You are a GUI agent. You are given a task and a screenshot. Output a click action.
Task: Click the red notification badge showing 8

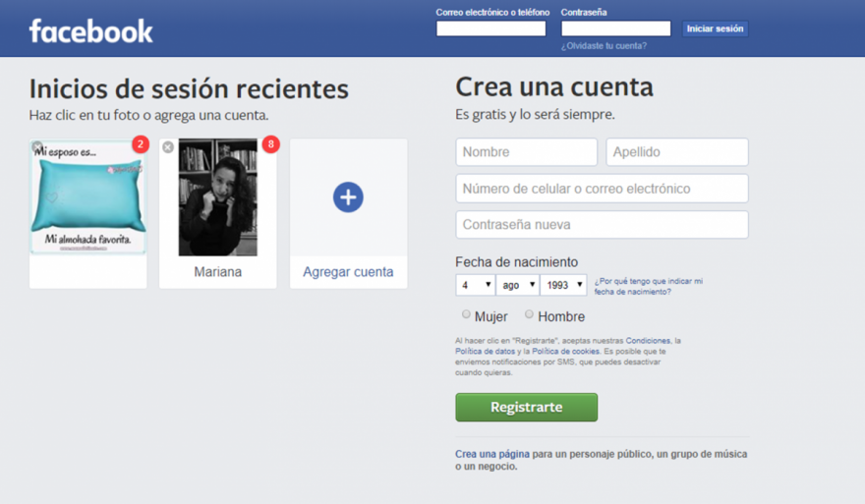(x=271, y=143)
